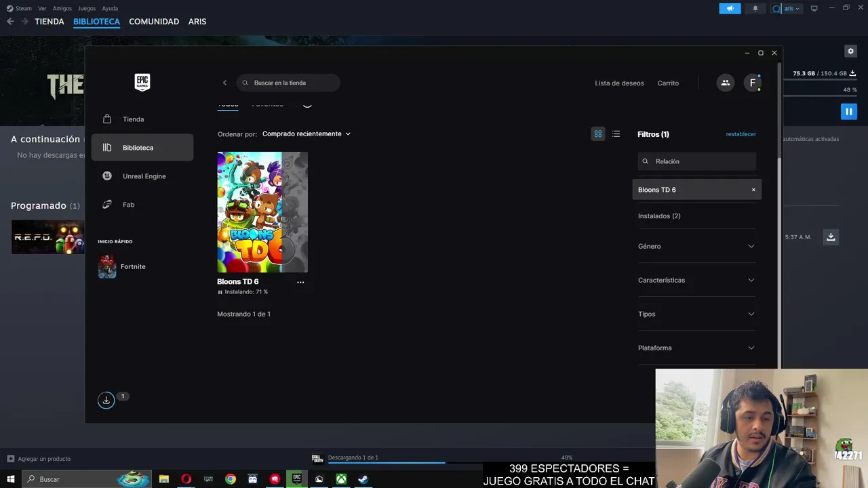Click the Relación filter search field
The image size is (868, 488).
click(697, 161)
